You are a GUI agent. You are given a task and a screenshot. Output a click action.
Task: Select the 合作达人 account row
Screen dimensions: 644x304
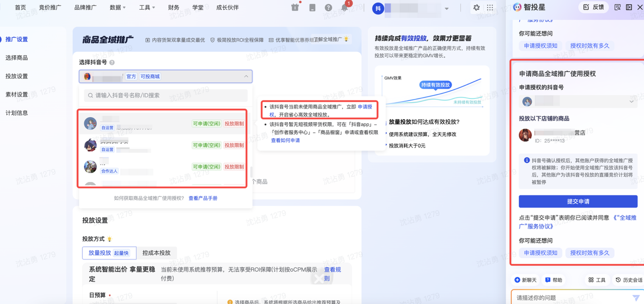coord(164,167)
